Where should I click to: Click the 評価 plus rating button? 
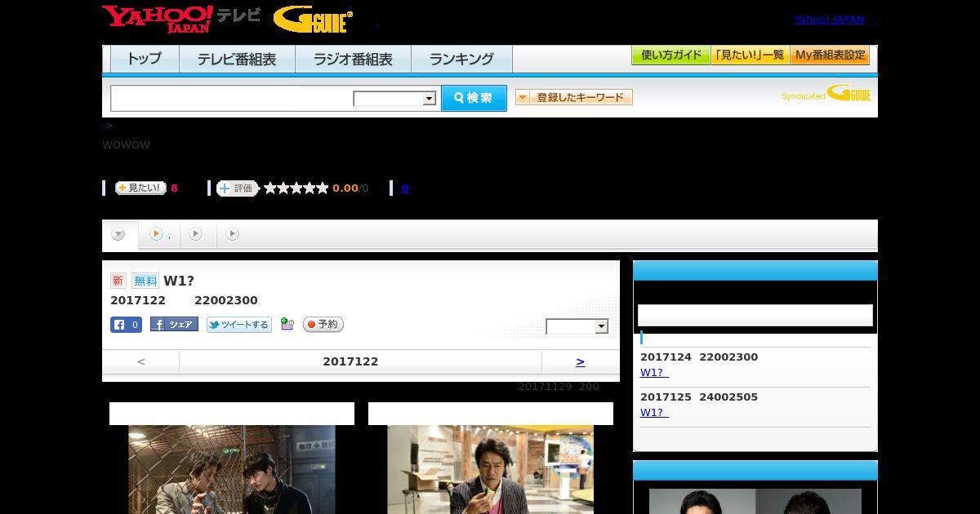pos(237,188)
